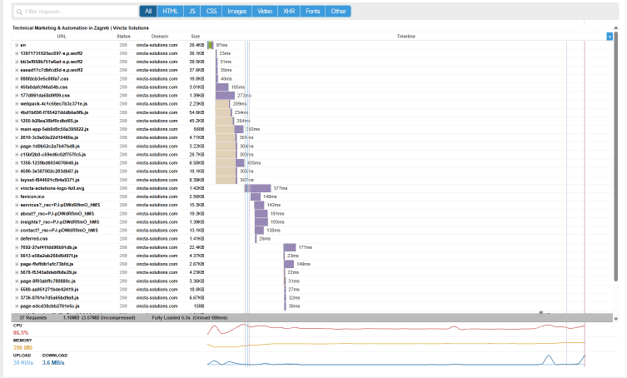Click the Download 3.6 MB/s value
Viewport: 627px width, 378px height.
pos(53,363)
